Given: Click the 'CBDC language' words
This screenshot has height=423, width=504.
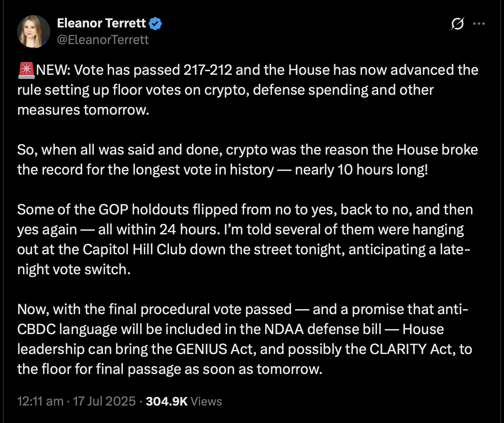Looking at the screenshot, I should [x=67, y=329].
